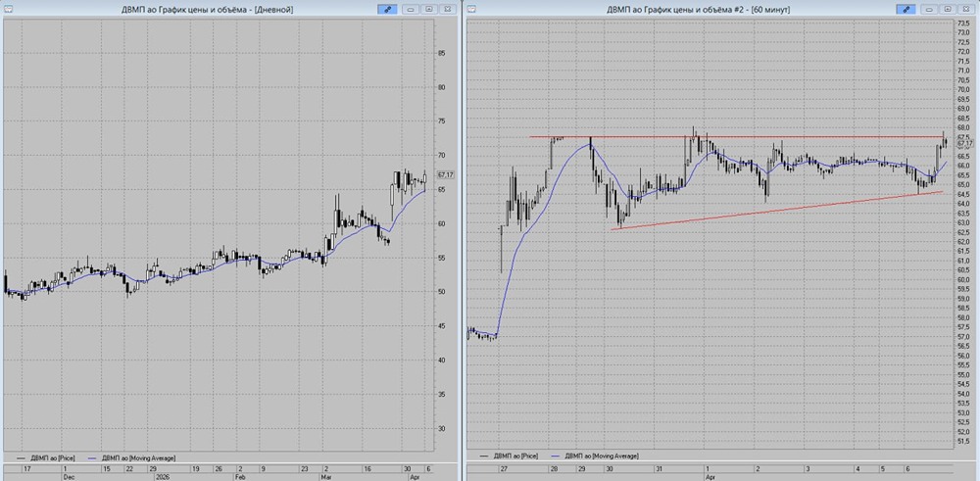Click date 17 on the daily time axis
The height and width of the screenshot is (481, 980).
[26, 468]
